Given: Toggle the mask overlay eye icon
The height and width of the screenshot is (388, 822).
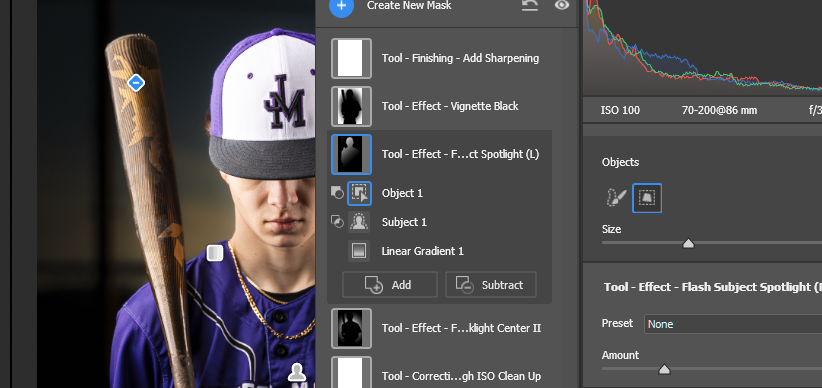Looking at the screenshot, I should point(562,5).
